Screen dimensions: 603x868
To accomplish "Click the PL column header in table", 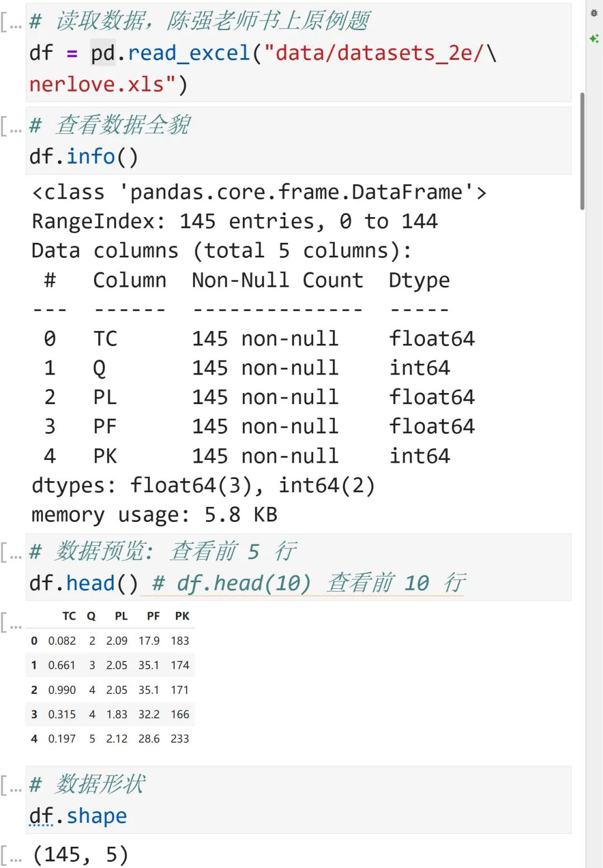I will pos(121,616).
